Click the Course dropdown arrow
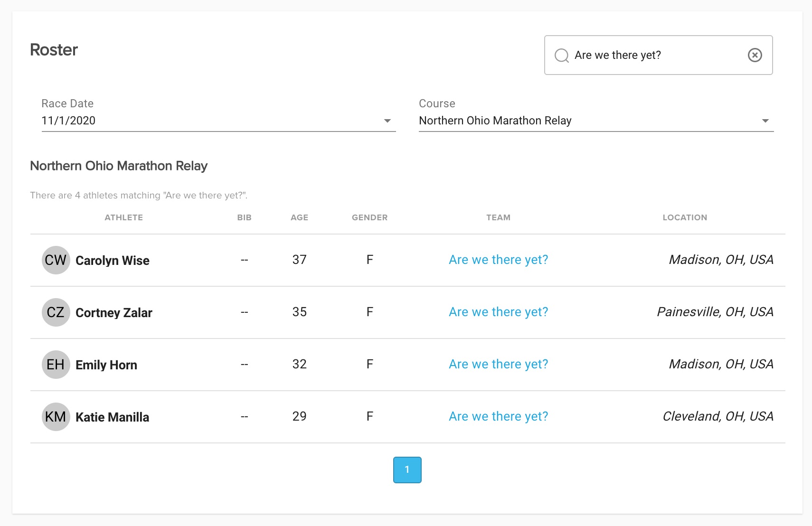812x526 pixels. point(765,121)
